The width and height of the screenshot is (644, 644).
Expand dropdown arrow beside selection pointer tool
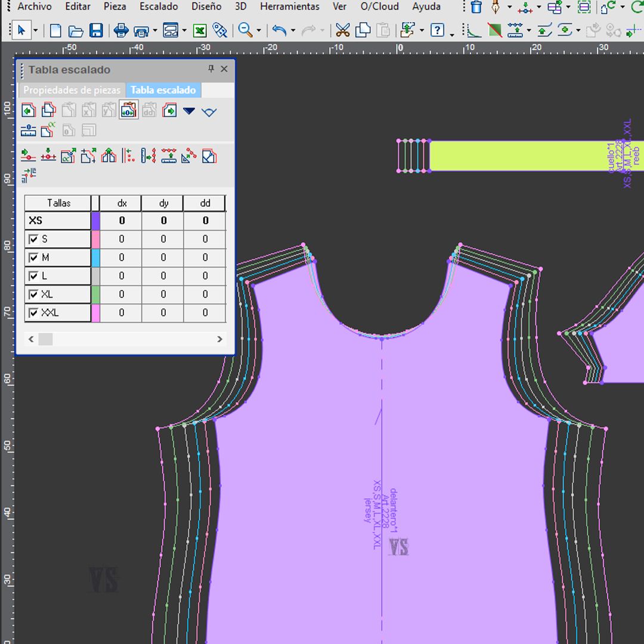[x=36, y=30]
